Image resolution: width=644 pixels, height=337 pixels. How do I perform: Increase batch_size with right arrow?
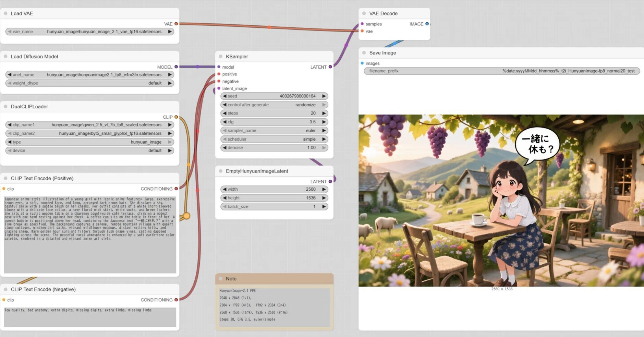pos(324,206)
